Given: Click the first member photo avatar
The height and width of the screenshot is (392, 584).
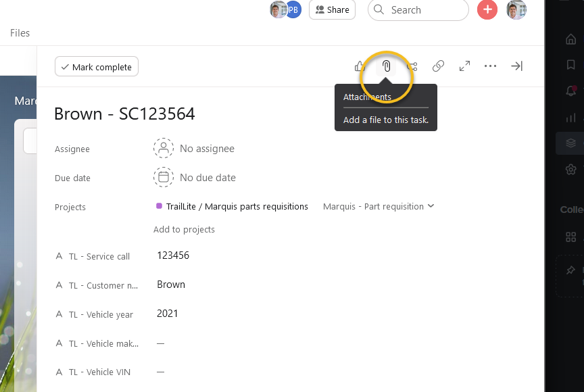Looking at the screenshot, I should click(x=278, y=9).
